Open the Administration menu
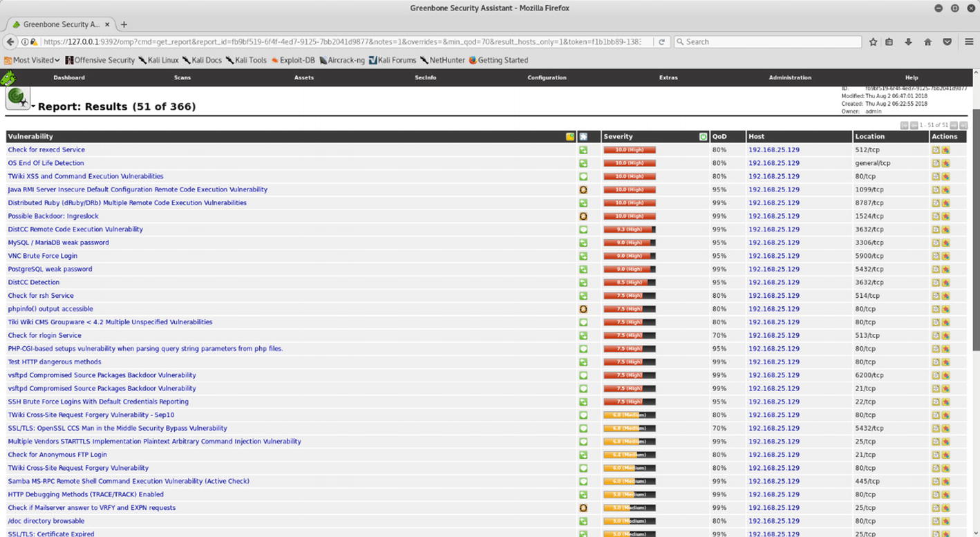Image resolution: width=980 pixels, height=537 pixels. tap(790, 77)
